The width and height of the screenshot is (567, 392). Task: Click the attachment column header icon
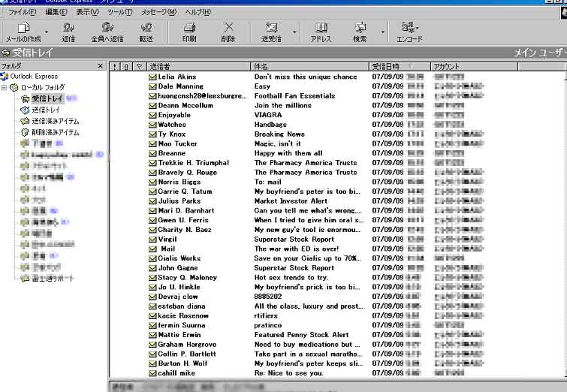(126, 67)
